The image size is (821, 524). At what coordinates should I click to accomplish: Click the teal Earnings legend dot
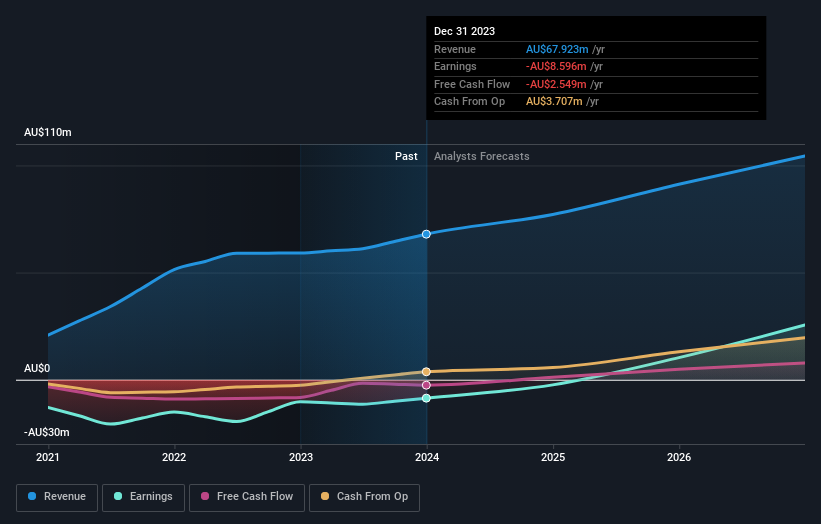118,496
